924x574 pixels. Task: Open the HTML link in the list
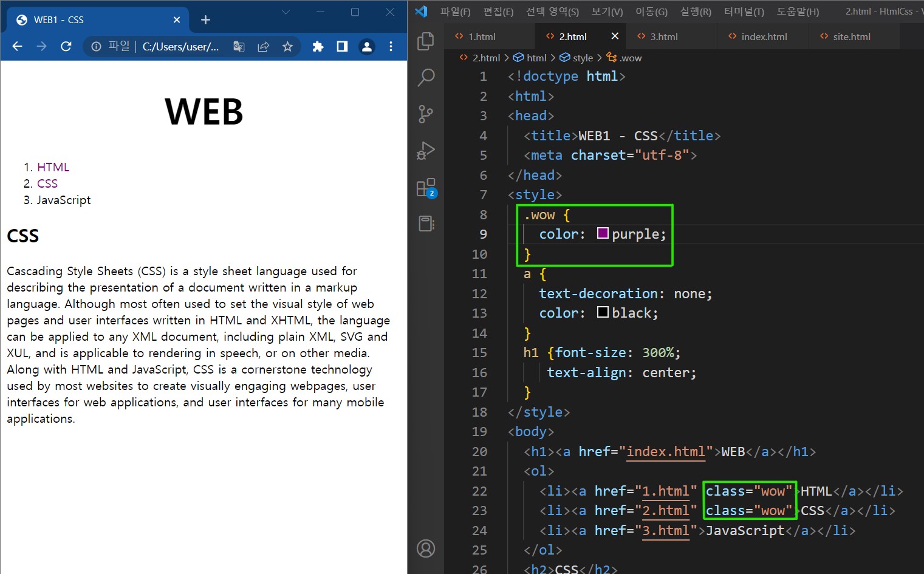tap(53, 167)
